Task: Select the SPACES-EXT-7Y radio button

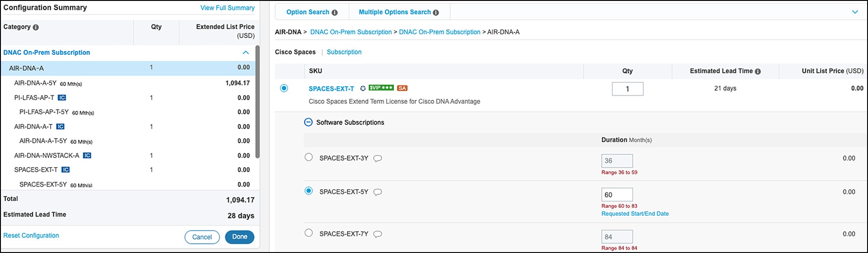Action: [x=309, y=233]
